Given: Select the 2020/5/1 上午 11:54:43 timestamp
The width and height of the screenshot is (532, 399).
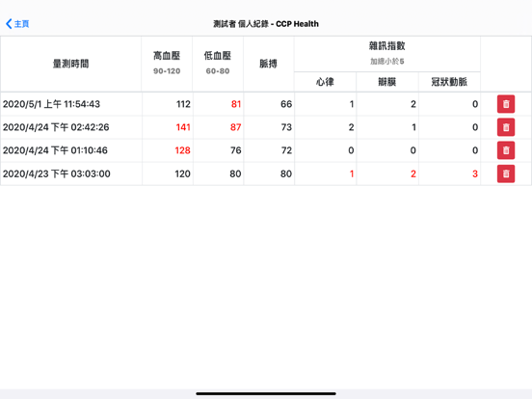Looking at the screenshot, I should tap(51, 104).
